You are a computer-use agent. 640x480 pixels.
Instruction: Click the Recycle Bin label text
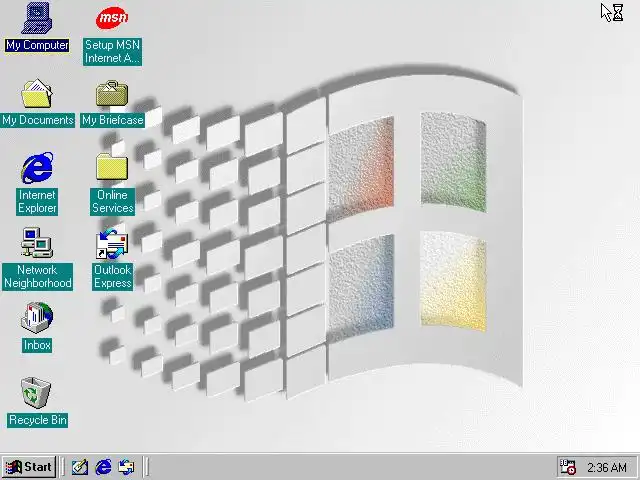point(38,420)
